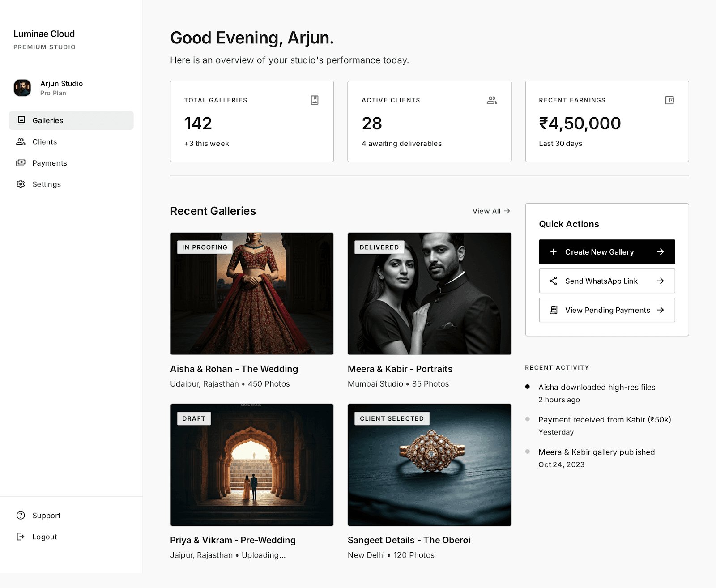Click 'Udaipur, Rajasthan • 450 Photos' text
The height and width of the screenshot is (588, 716).
click(230, 384)
